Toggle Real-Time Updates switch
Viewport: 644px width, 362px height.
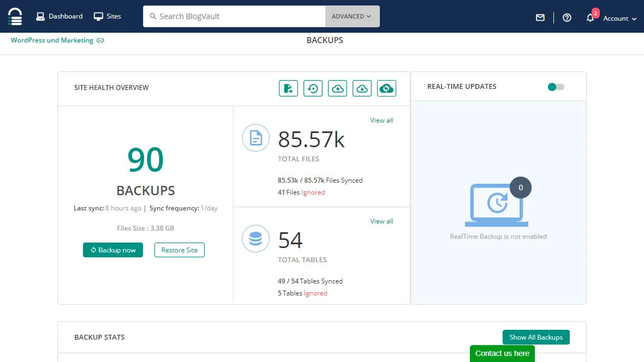click(556, 87)
